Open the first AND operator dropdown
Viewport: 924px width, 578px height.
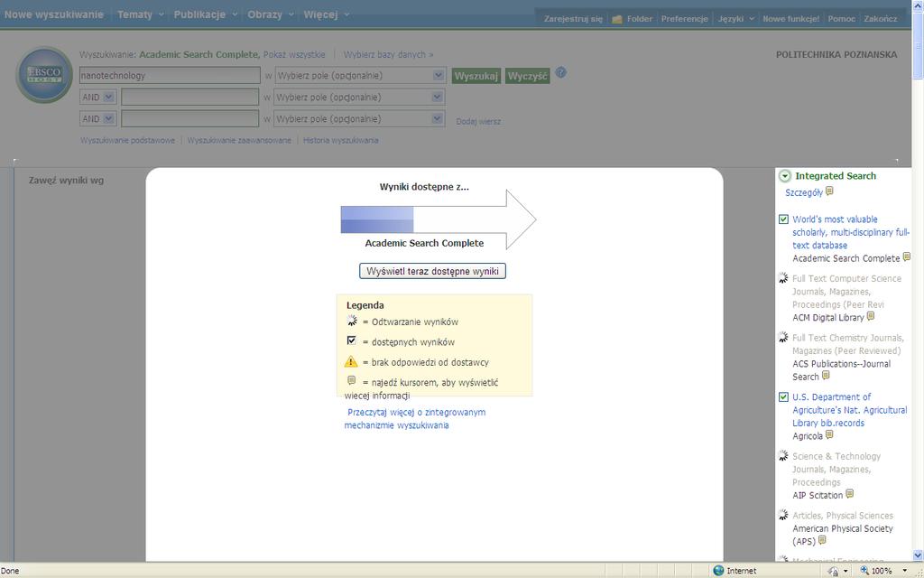(x=109, y=98)
